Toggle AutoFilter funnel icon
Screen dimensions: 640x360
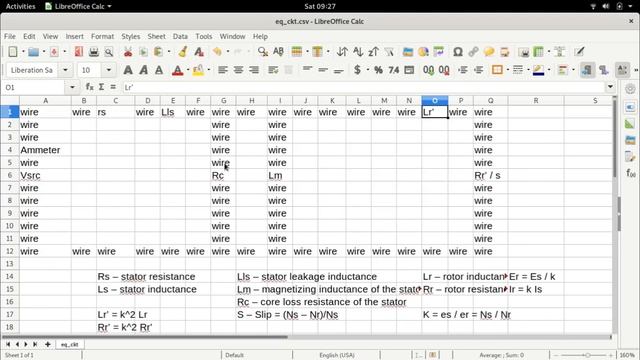[x=389, y=52]
